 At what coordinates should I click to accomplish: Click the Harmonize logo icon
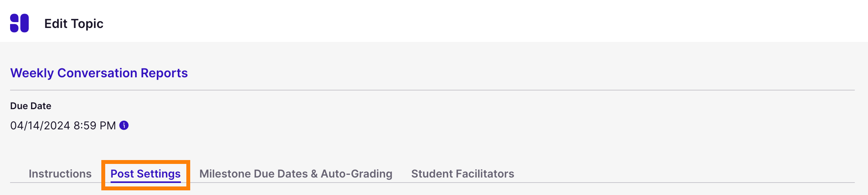pyautogui.click(x=19, y=23)
